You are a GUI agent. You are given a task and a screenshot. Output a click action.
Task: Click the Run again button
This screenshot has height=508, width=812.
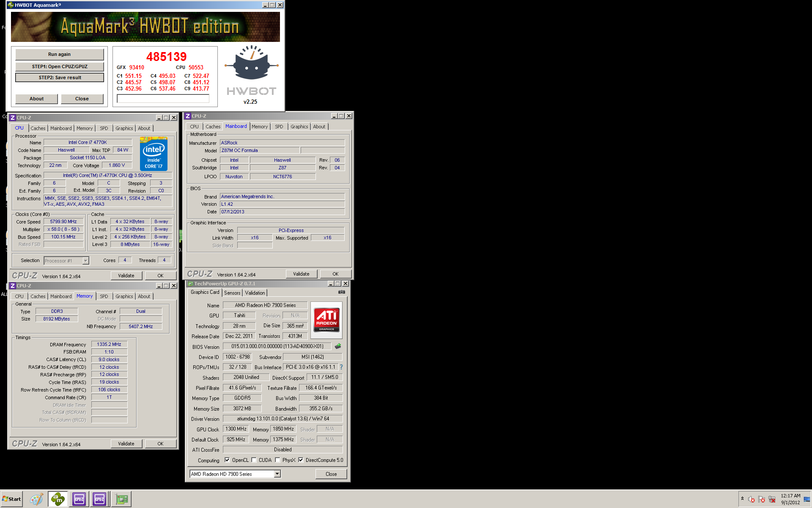pos(60,54)
